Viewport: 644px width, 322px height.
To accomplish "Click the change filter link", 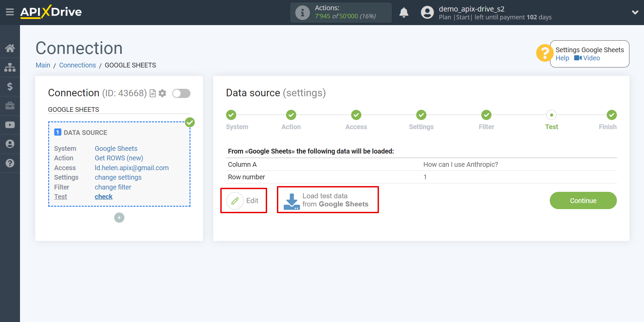I will click(x=113, y=187).
